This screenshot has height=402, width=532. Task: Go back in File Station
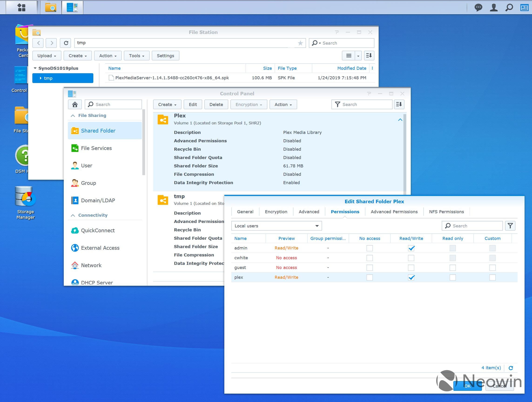(x=38, y=43)
